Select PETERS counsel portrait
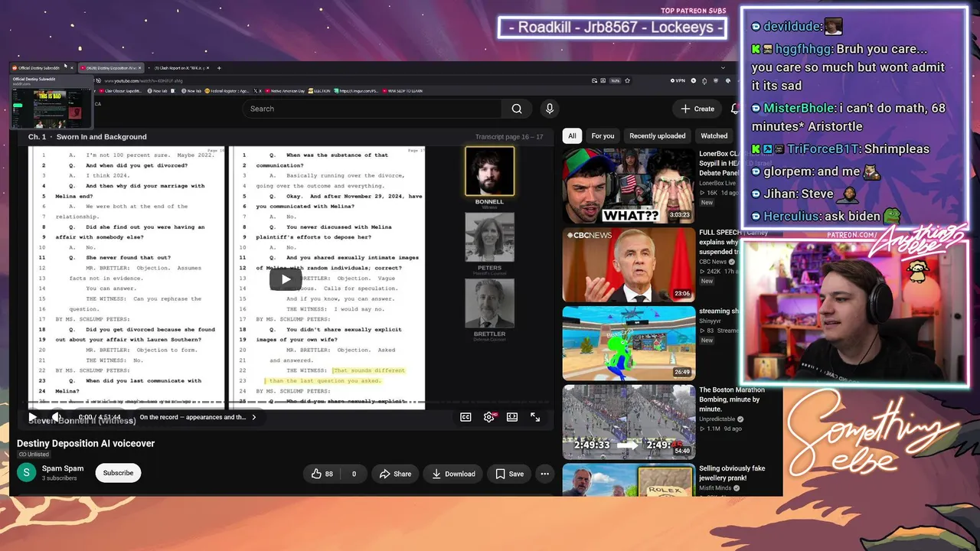 tap(489, 237)
